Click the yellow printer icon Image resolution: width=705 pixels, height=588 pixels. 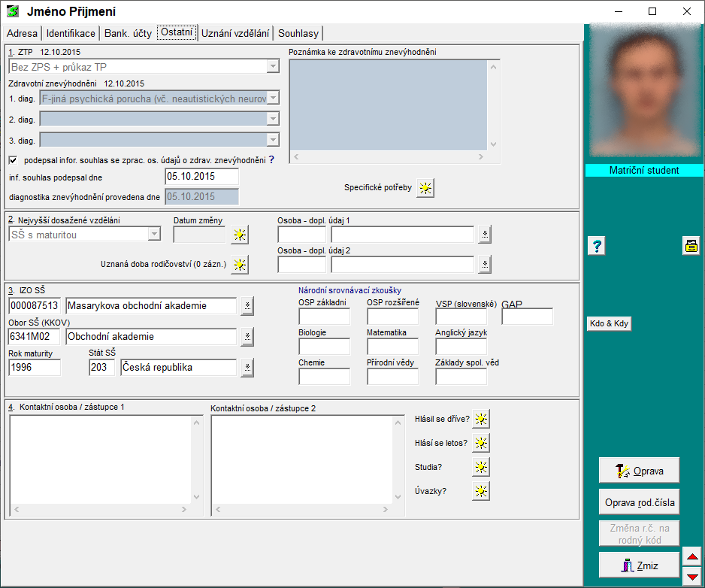(691, 245)
